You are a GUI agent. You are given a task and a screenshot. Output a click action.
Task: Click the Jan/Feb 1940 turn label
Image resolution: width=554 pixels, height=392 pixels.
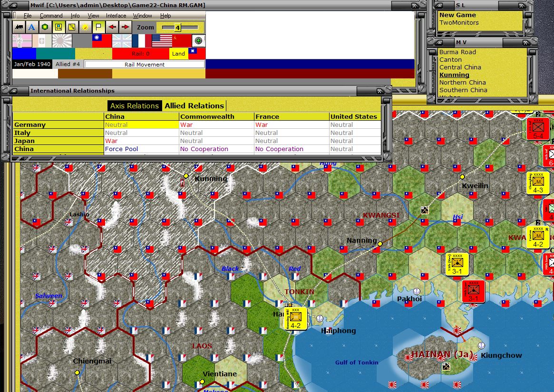tap(32, 64)
